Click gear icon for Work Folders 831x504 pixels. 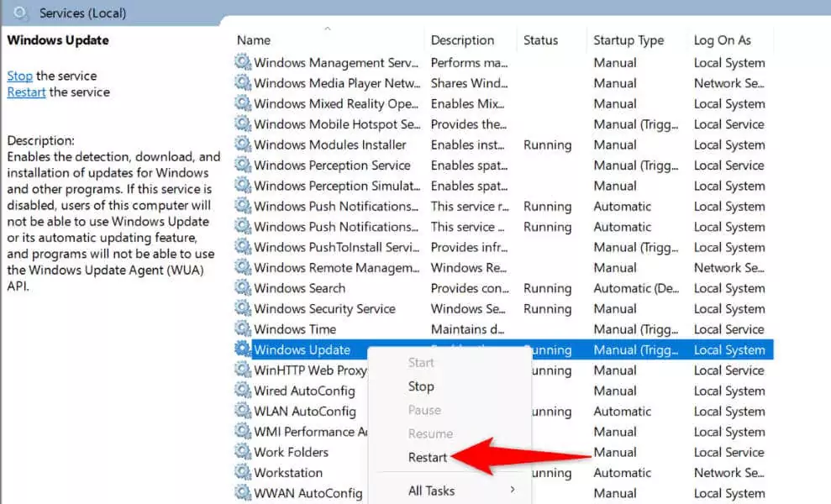click(x=243, y=452)
